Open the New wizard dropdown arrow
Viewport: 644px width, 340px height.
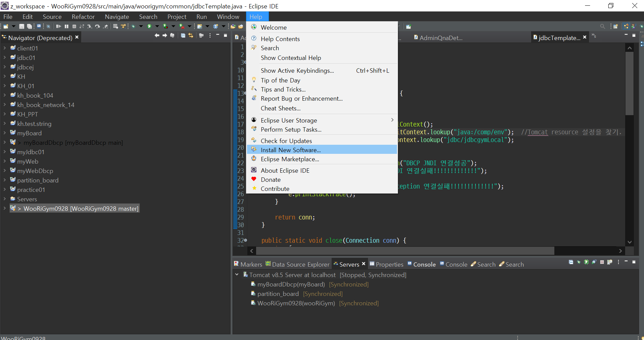[13, 26]
